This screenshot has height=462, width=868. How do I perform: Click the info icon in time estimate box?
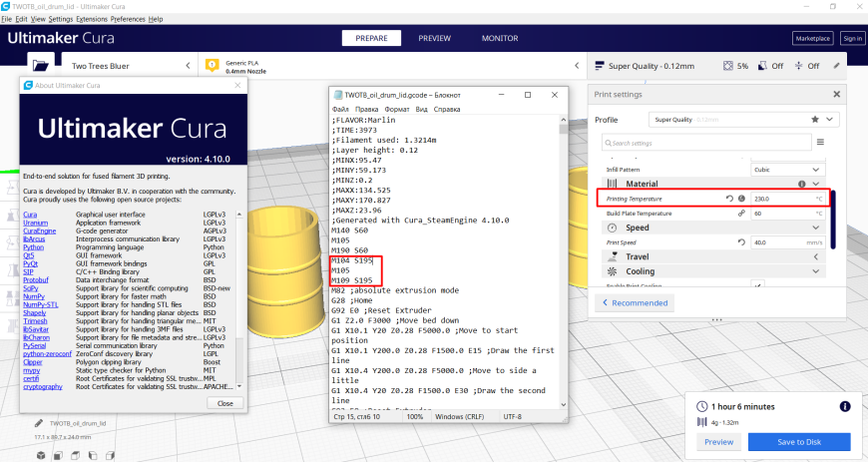(x=845, y=406)
